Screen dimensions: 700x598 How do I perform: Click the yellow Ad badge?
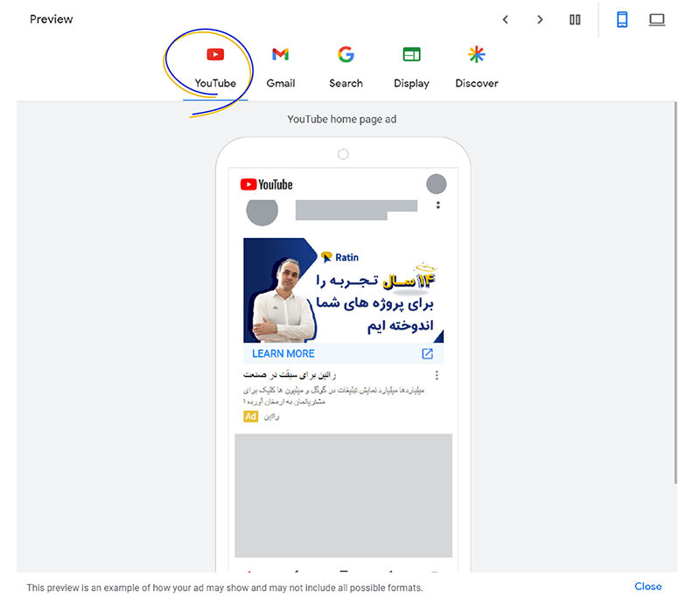[x=250, y=416]
